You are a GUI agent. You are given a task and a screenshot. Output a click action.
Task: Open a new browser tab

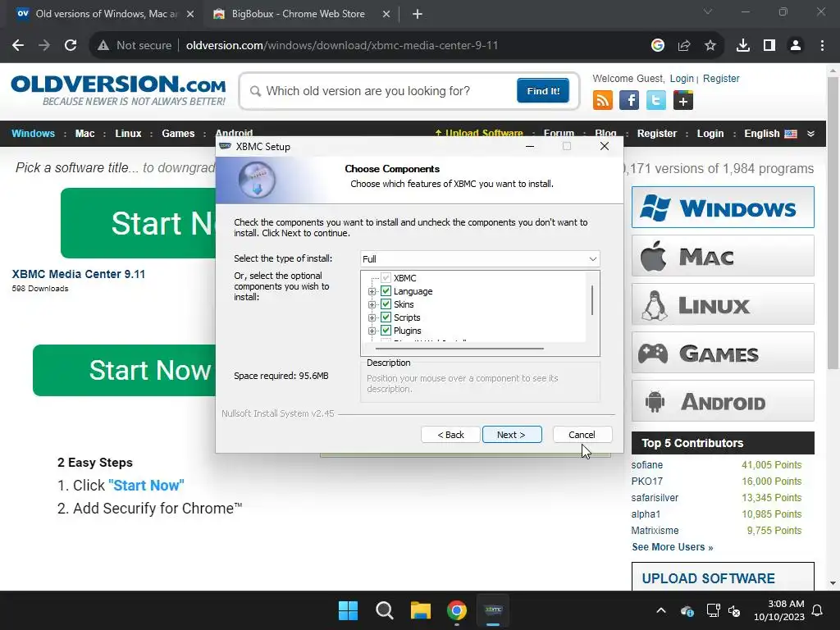click(418, 14)
